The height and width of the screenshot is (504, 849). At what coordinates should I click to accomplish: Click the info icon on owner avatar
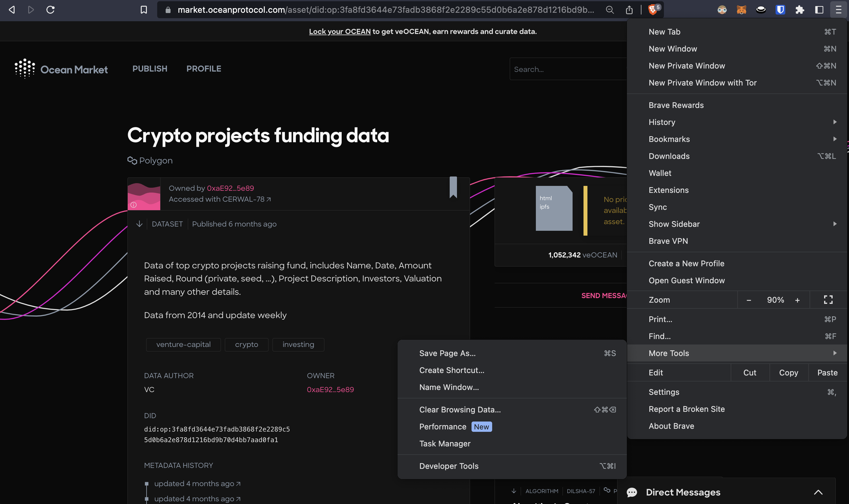[134, 205]
